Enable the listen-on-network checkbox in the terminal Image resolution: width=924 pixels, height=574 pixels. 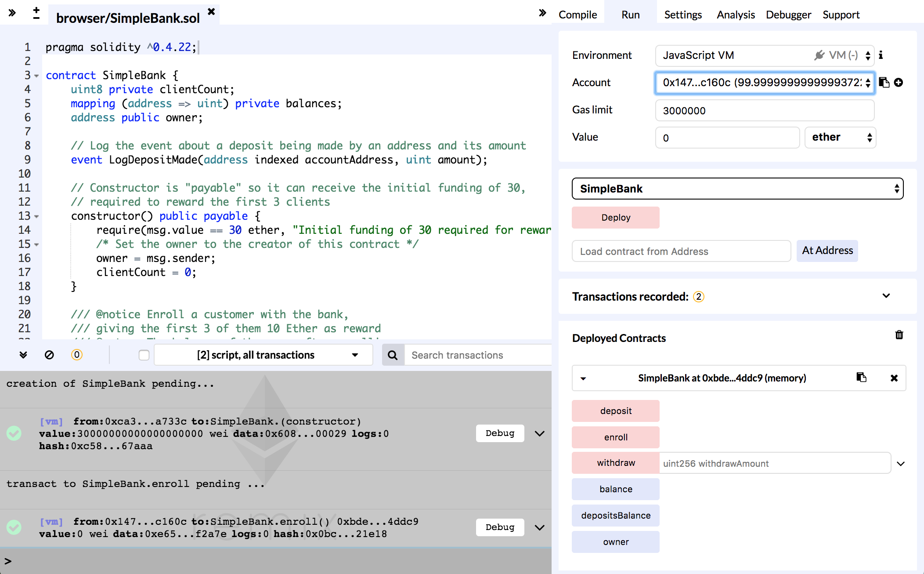(144, 355)
